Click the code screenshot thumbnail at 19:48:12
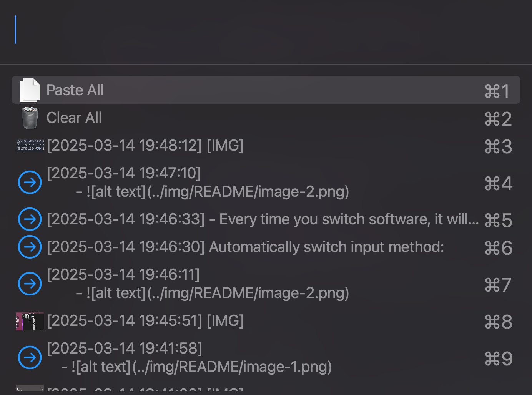The width and height of the screenshot is (532, 395). point(30,146)
